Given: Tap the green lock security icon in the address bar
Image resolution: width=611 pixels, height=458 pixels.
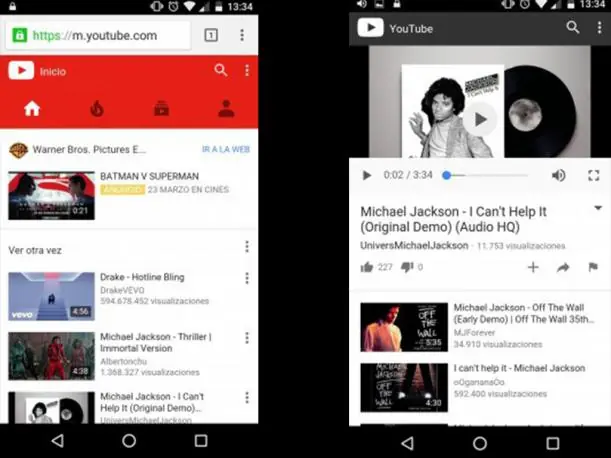Looking at the screenshot, I should coord(19,35).
